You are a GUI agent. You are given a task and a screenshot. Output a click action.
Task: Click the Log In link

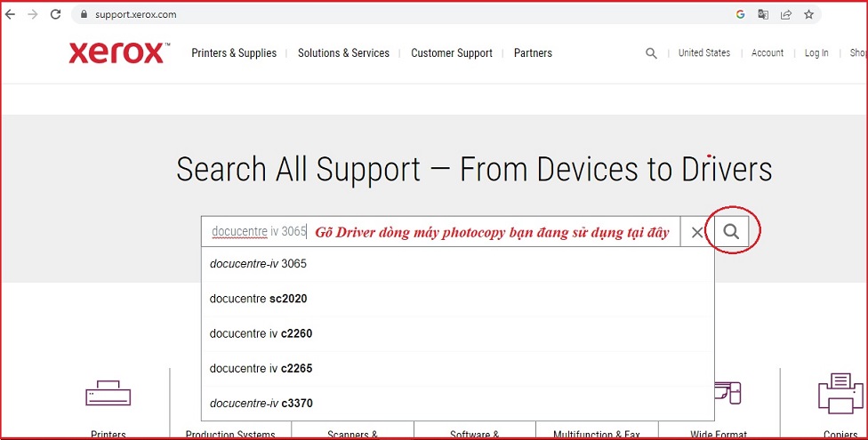point(816,53)
